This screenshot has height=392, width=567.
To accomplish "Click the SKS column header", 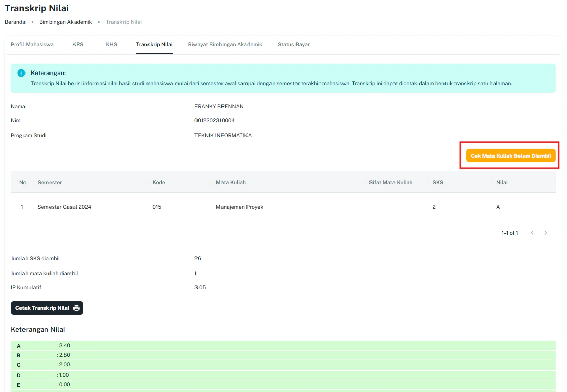I will (x=438, y=182).
